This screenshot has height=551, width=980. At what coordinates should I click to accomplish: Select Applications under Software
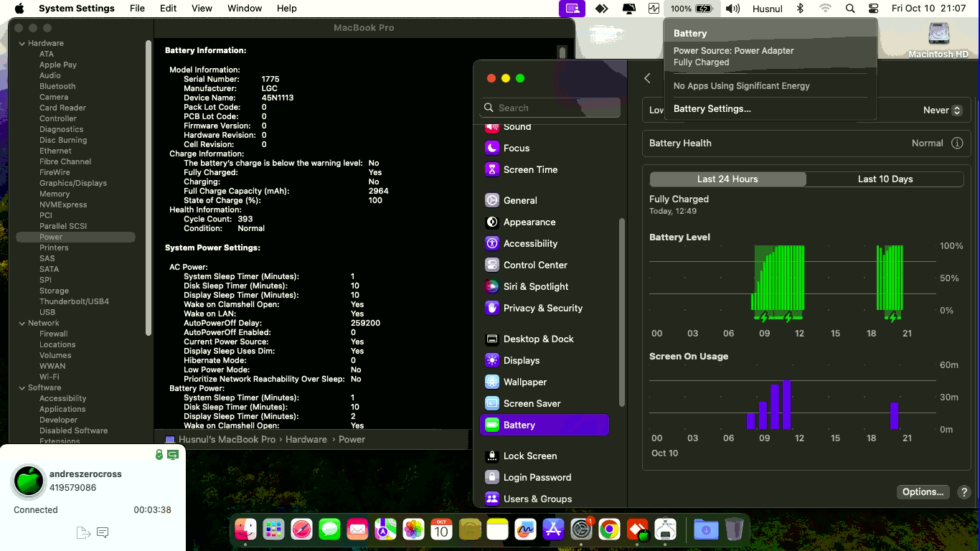[x=62, y=409]
